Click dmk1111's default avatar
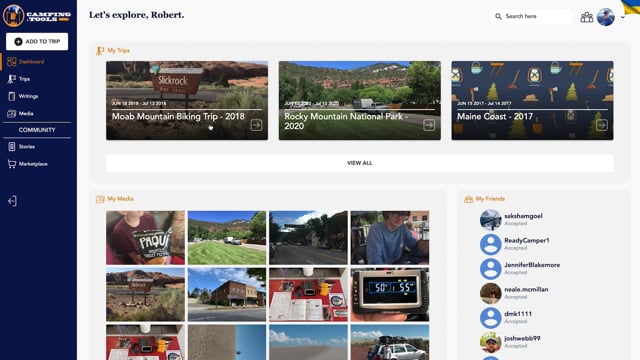 (490, 318)
